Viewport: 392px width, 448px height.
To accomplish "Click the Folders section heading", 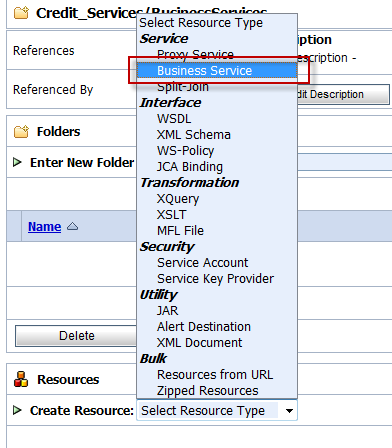I will point(58,132).
